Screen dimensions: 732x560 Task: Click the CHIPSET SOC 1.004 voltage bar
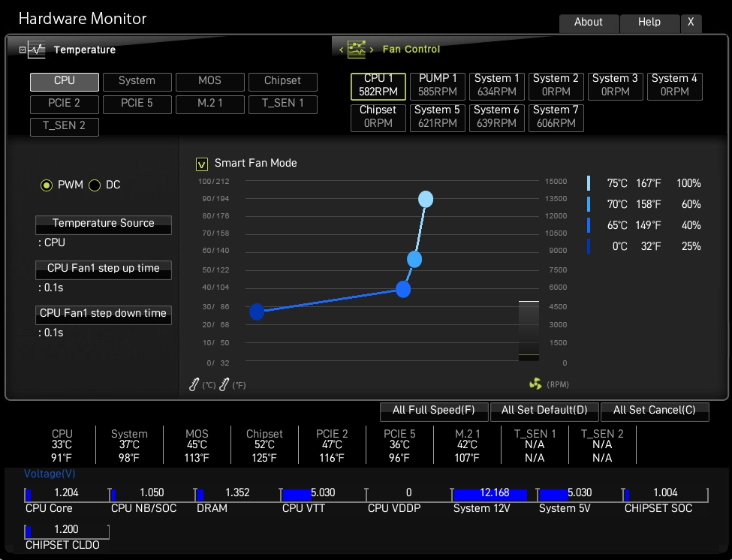point(665,494)
